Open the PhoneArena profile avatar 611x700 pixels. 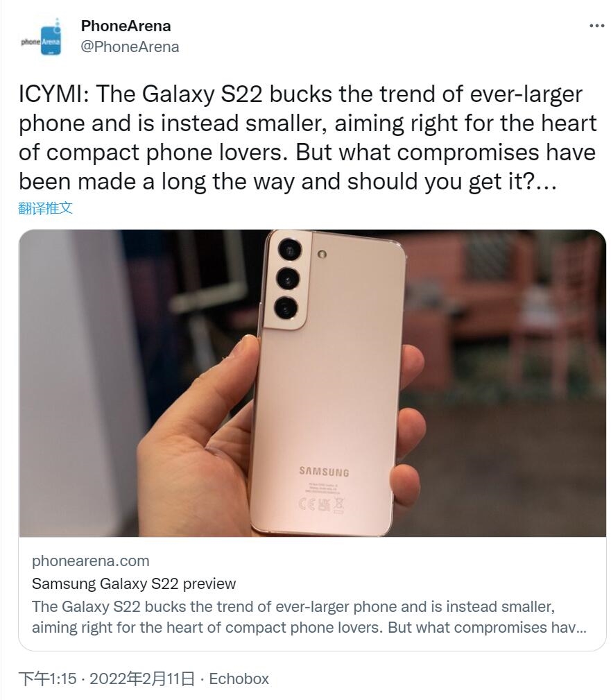[x=41, y=37]
